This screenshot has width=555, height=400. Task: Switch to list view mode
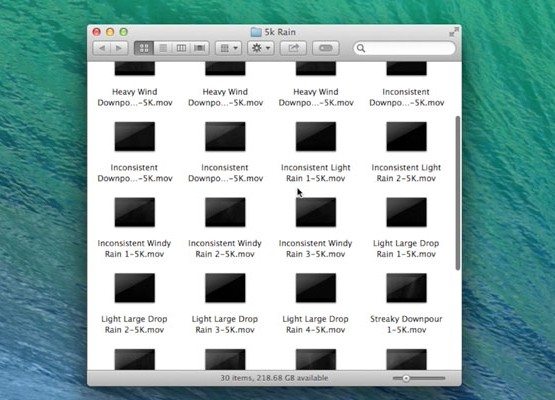163,48
